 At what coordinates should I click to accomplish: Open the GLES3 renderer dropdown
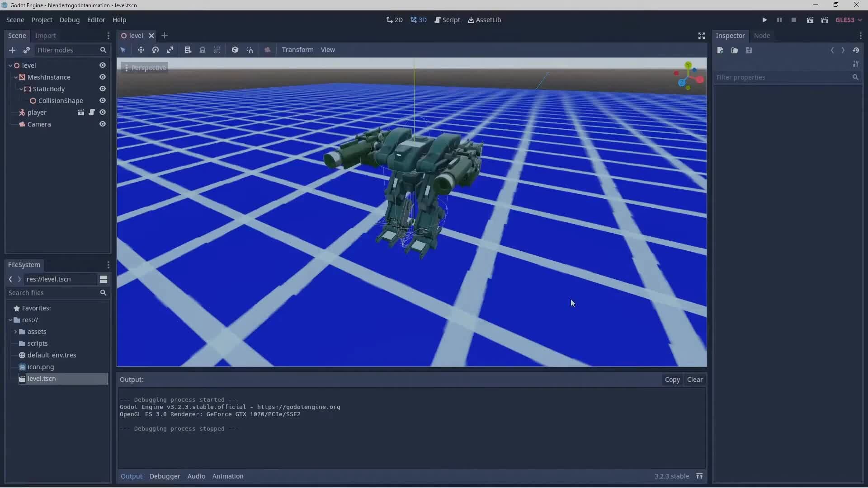(x=849, y=19)
